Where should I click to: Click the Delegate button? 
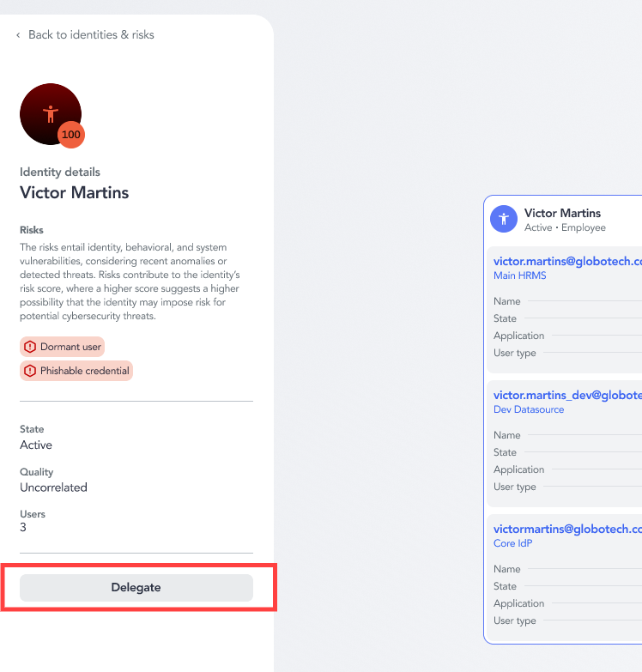tap(136, 588)
